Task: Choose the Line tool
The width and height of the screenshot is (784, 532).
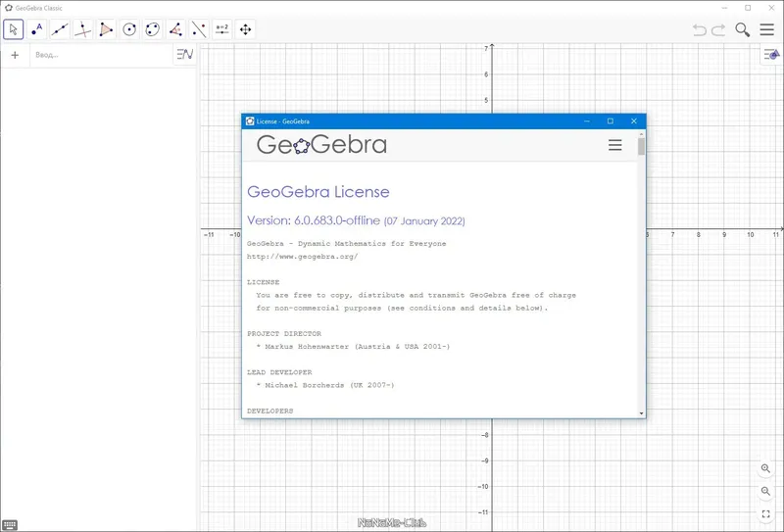Action: 60,29
